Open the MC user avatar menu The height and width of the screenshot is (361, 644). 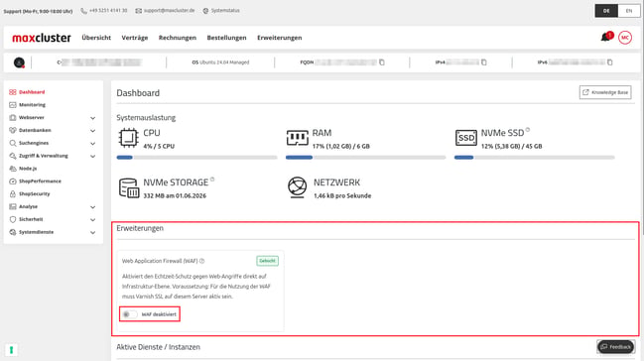625,38
